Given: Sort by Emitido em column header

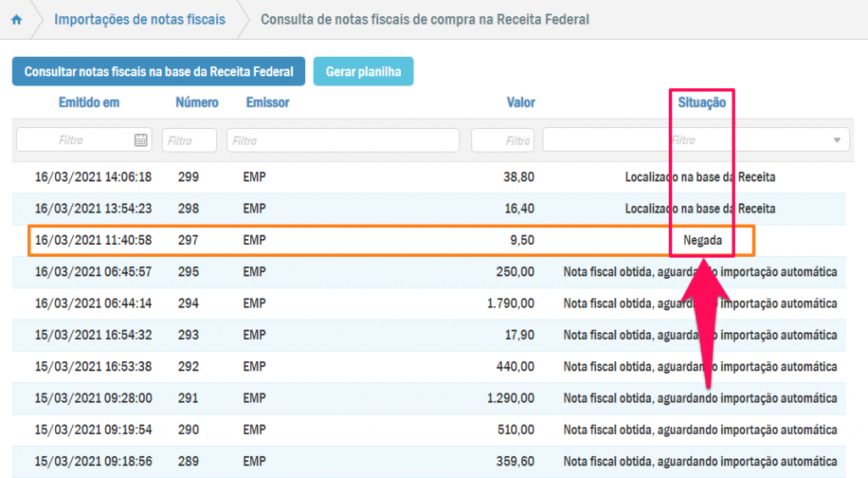Looking at the screenshot, I should coord(89,103).
